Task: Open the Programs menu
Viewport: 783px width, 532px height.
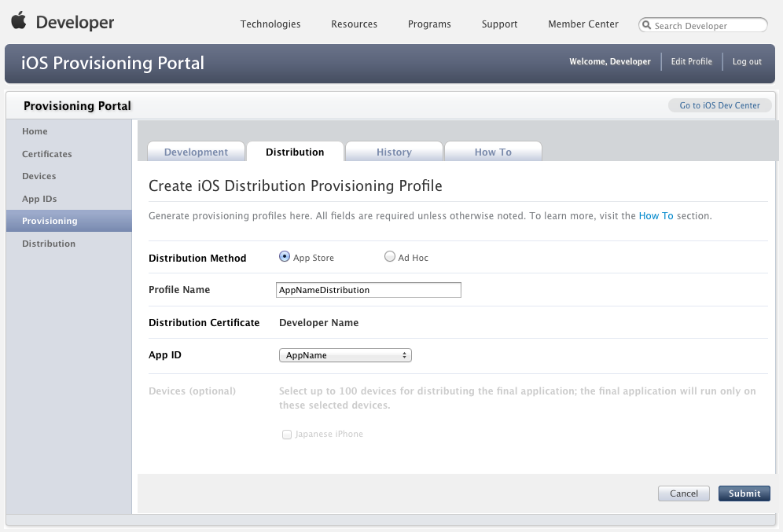Action: (429, 24)
